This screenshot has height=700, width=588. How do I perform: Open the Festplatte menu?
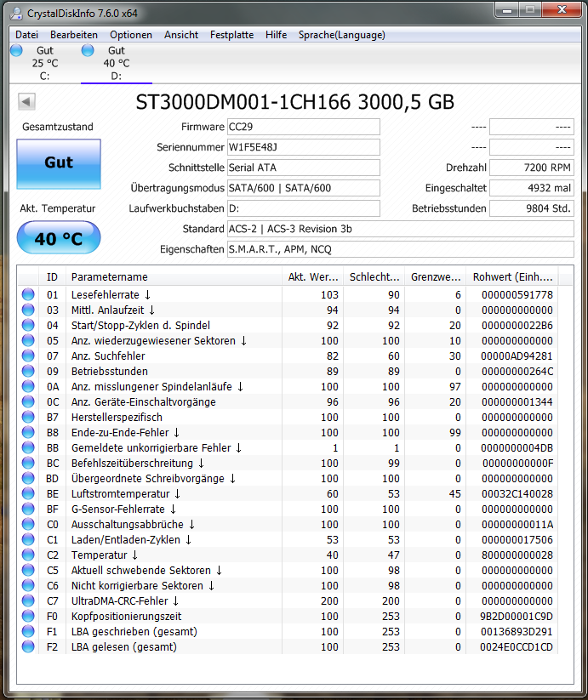click(231, 35)
